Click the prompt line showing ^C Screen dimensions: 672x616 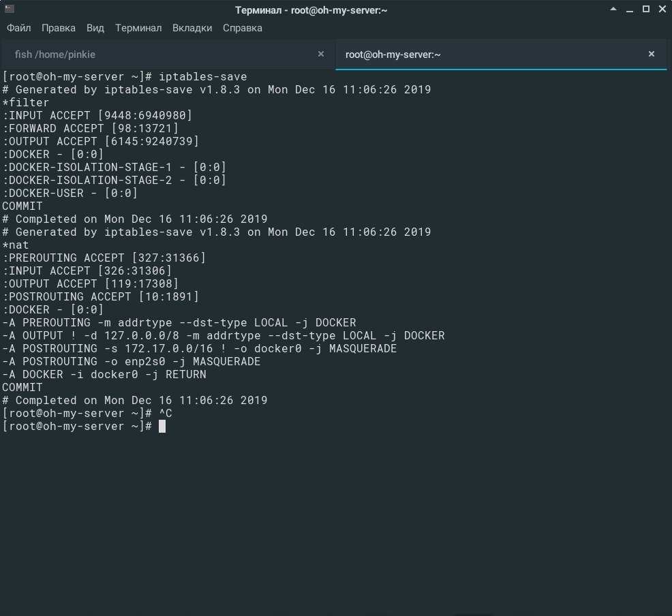[87, 414]
